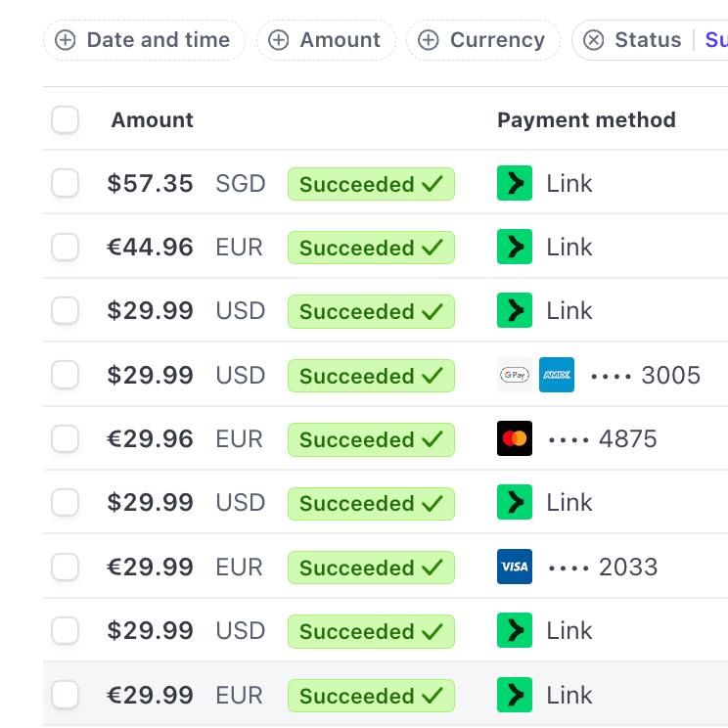Click the plus icon on the Currency filter
Screen dimensions: 728x728
click(429, 40)
